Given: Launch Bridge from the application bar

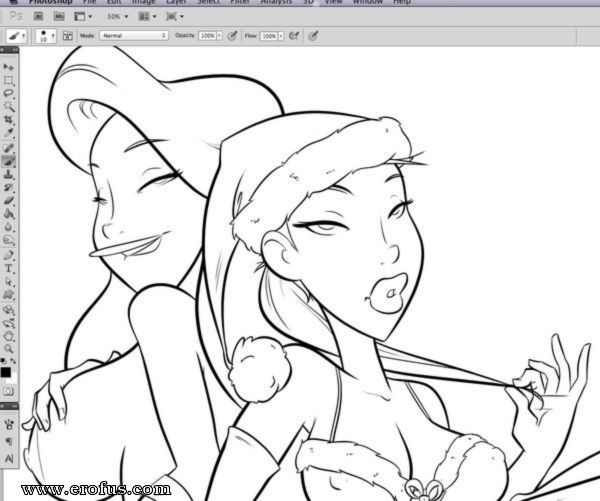Looking at the screenshot, I should tap(38, 16).
